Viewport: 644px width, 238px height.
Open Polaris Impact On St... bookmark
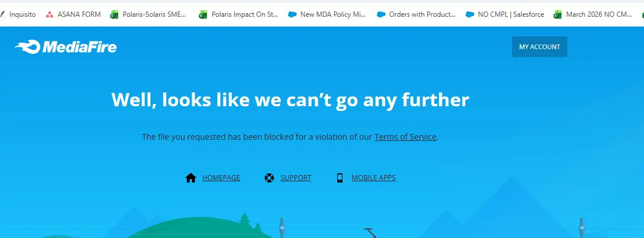239,14
